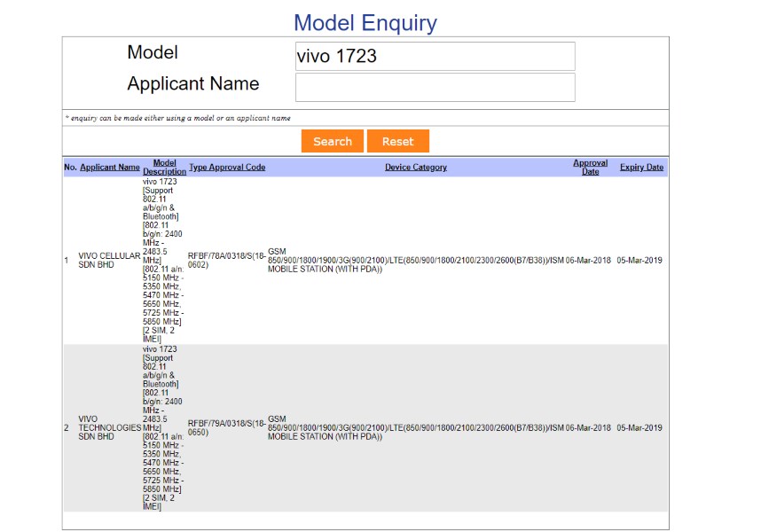Image resolution: width=761 pixels, height=532 pixels.
Task: Click the Applicant Name field label
Action: [x=193, y=84]
